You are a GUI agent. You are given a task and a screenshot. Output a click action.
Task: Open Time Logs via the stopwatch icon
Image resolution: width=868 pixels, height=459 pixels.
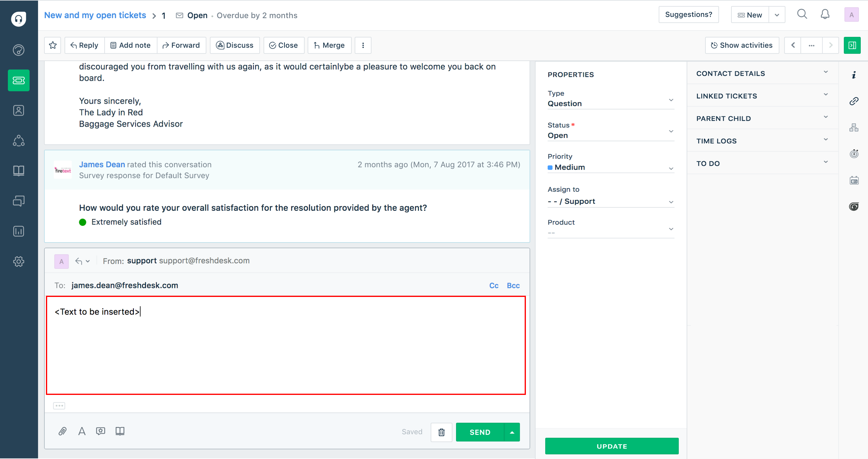pyautogui.click(x=854, y=154)
